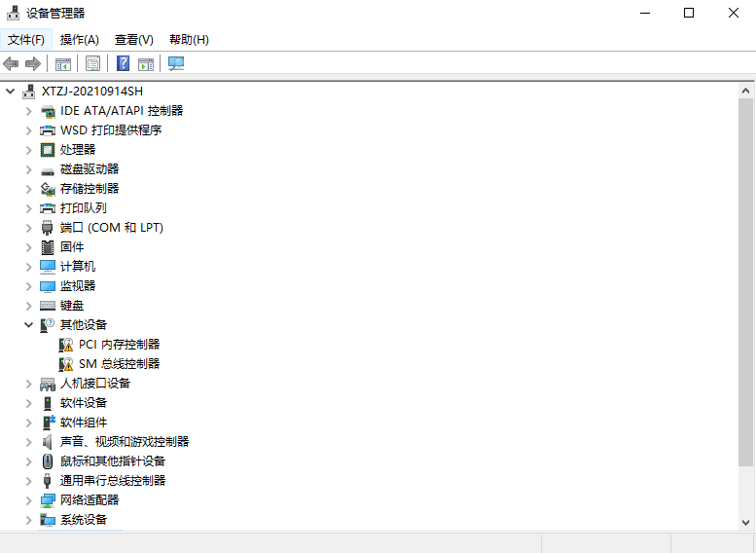Open the 操作(A) menu

[x=80, y=40]
